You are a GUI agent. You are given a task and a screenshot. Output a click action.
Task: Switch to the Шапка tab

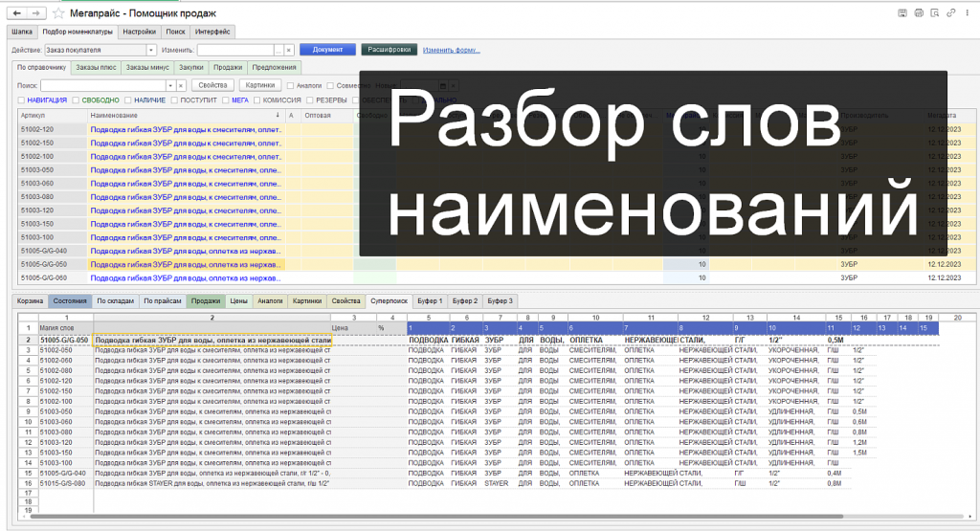point(22,32)
